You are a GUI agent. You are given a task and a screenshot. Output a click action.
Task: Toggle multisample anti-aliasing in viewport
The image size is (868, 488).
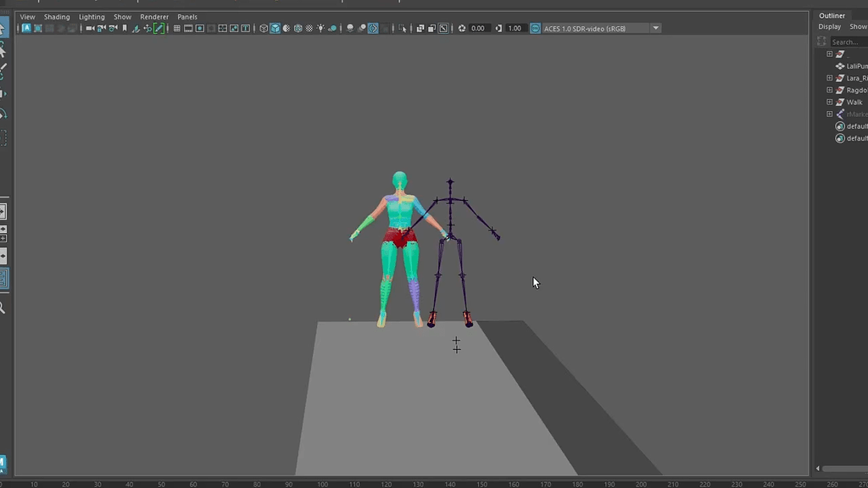[x=373, y=28]
